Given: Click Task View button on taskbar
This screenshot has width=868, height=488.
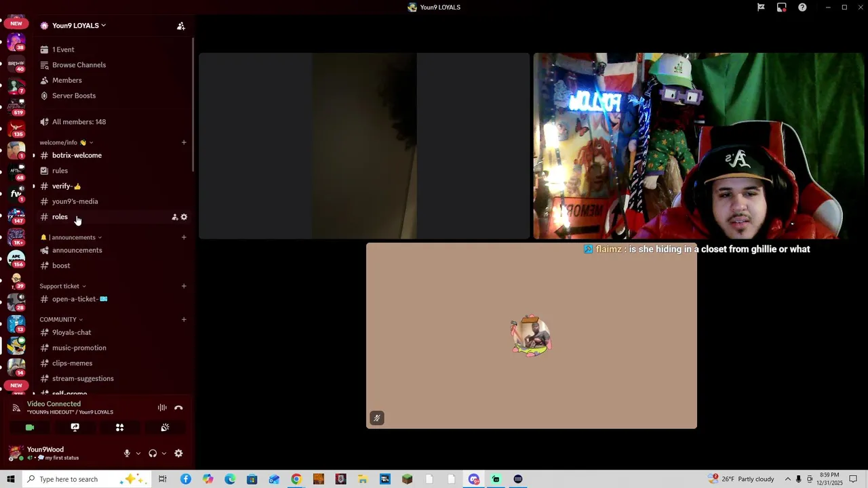Looking at the screenshot, I should [x=163, y=479].
